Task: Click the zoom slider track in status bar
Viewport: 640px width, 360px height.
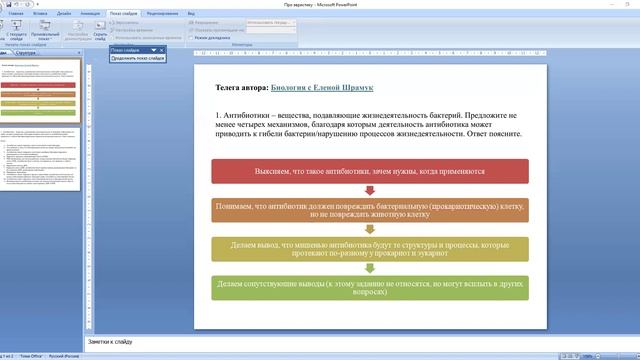Action: (x=618, y=356)
